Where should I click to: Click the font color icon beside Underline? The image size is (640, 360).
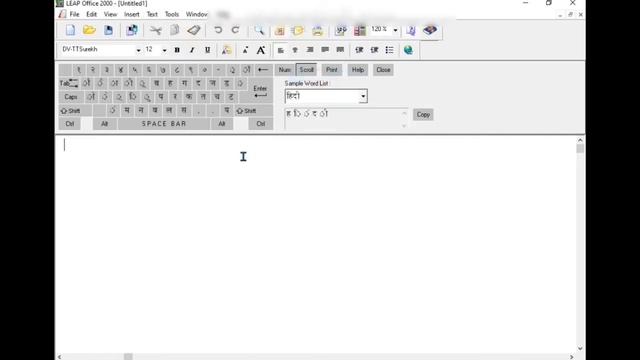pos(227,50)
